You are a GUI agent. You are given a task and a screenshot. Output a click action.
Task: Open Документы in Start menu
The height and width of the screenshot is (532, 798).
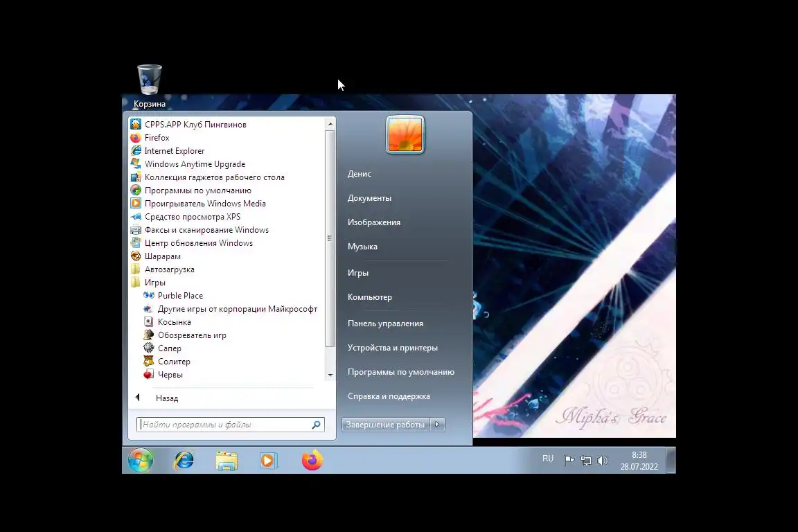369,198
